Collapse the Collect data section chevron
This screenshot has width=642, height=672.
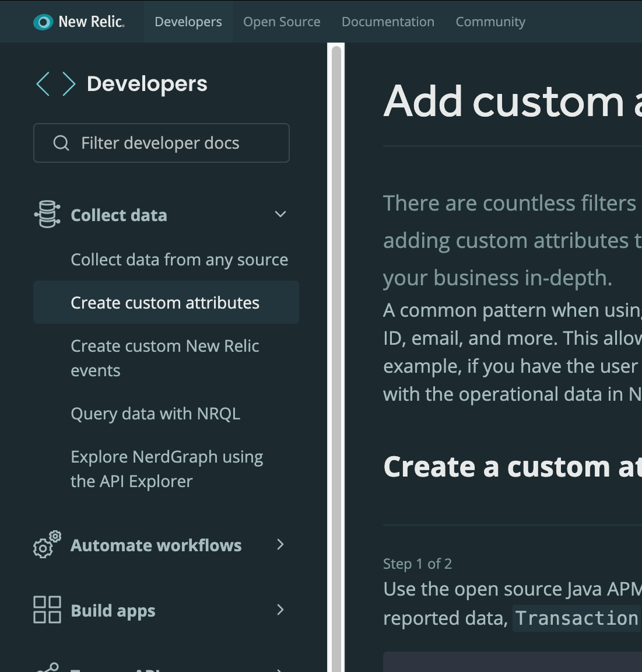click(x=280, y=214)
